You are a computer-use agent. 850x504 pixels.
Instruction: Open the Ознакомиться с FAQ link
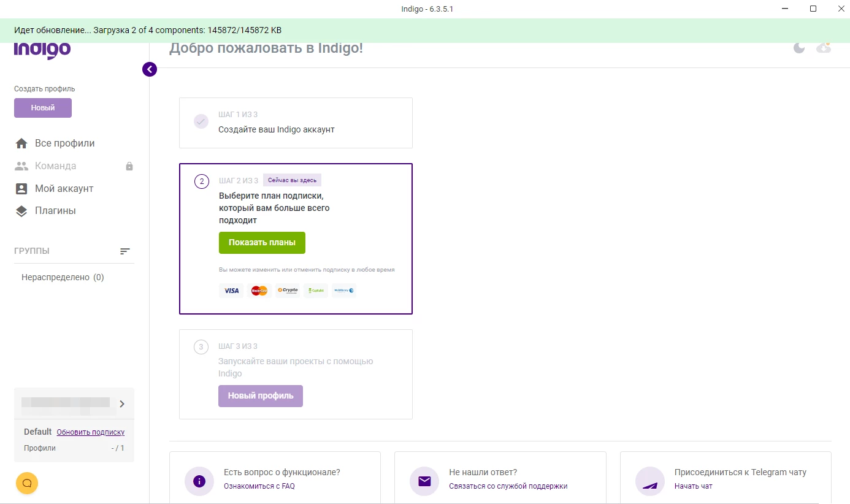coord(259,486)
